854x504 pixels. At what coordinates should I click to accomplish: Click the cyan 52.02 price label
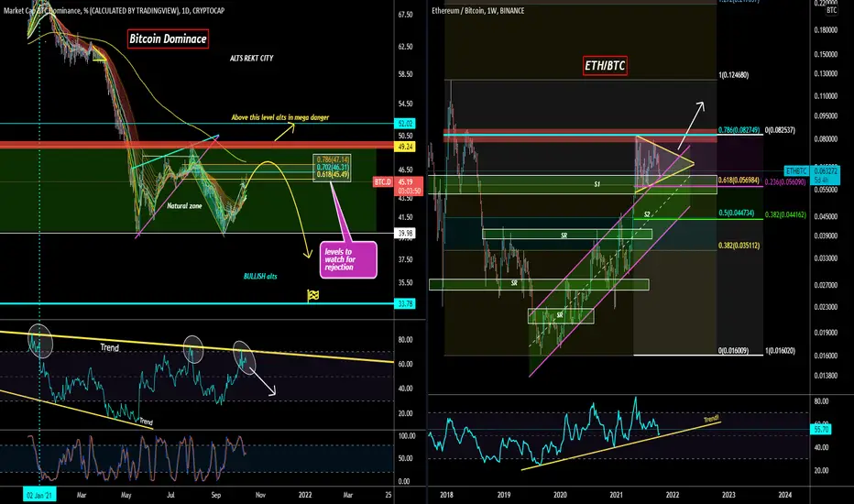(405, 124)
